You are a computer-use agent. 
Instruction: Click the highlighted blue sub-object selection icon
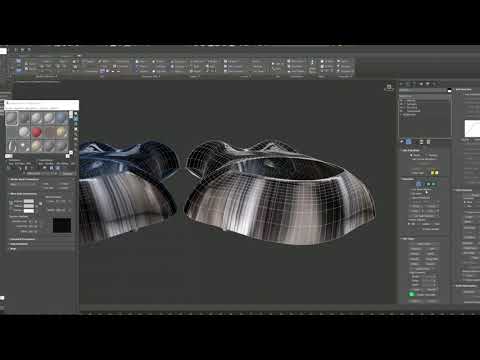coord(420,184)
